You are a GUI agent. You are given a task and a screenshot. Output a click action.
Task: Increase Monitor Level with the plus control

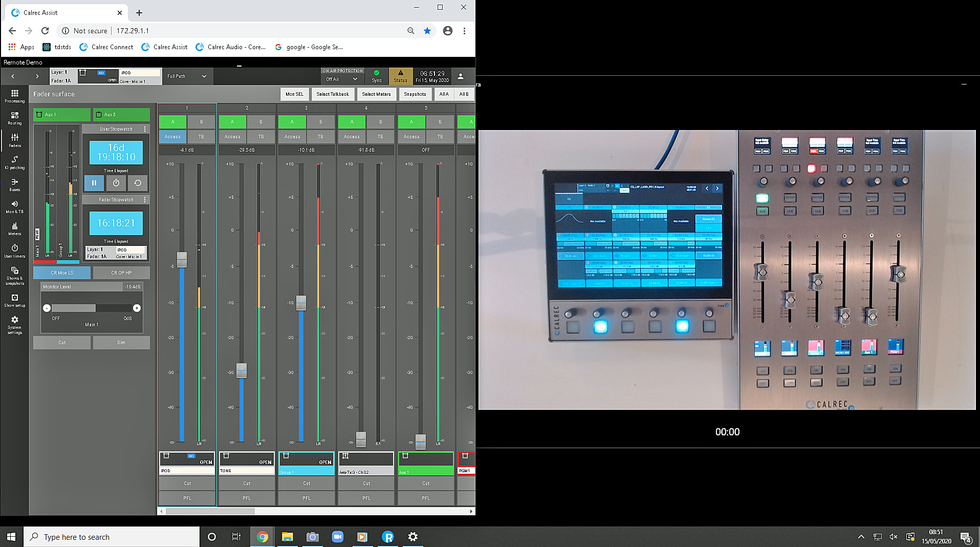pyautogui.click(x=137, y=308)
